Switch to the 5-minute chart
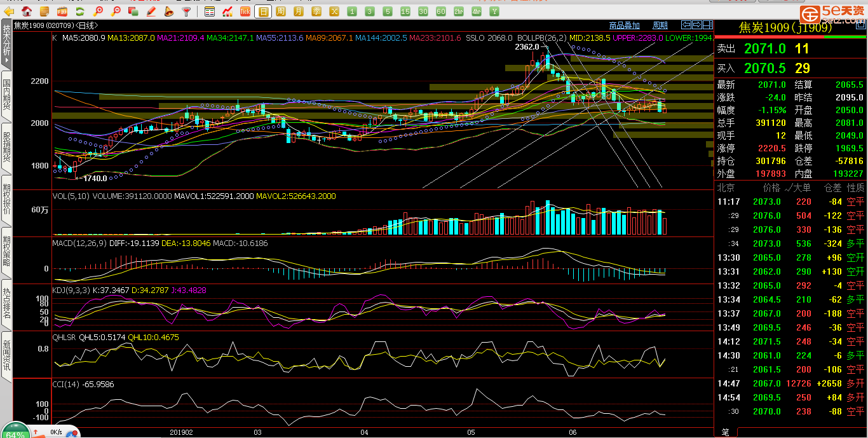868x438 pixels. click(x=388, y=11)
